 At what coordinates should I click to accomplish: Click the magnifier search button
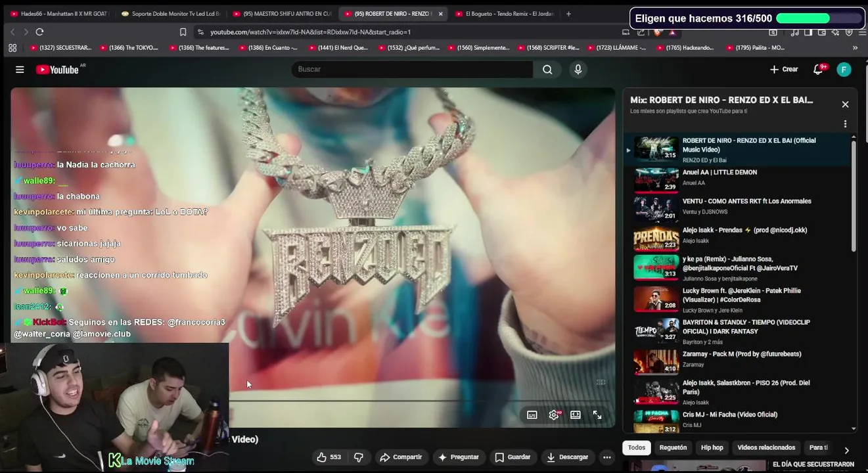coord(547,70)
